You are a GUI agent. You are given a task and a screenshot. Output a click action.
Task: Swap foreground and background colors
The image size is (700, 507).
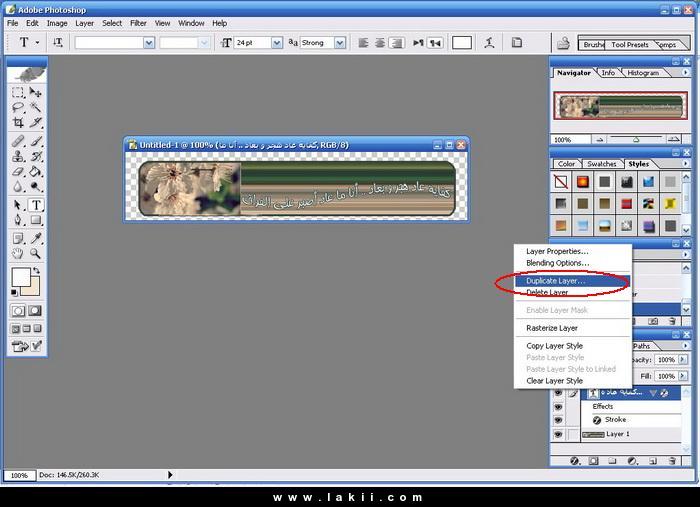tap(37, 270)
